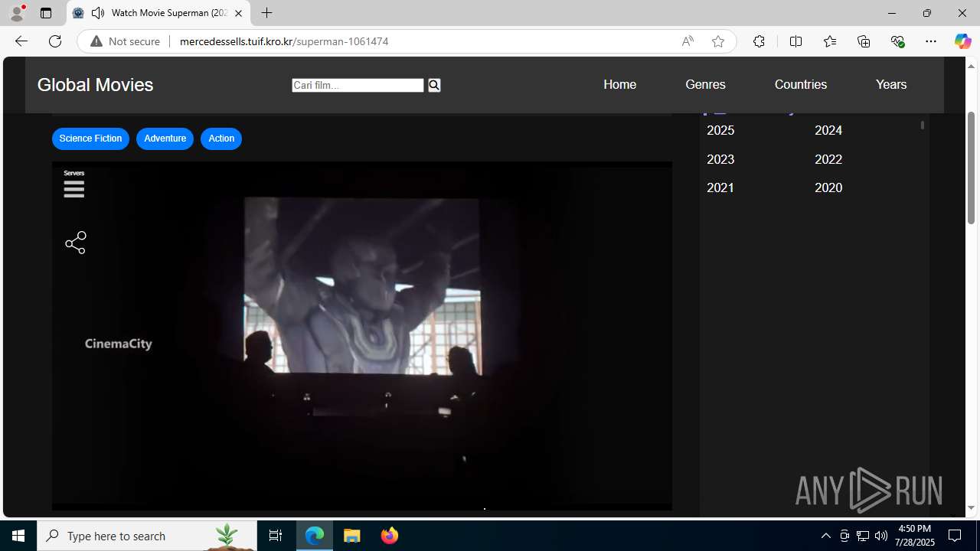Close the Watch Movie Superman tab
Viewport: 980px width, 551px height.
click(238, 13)
